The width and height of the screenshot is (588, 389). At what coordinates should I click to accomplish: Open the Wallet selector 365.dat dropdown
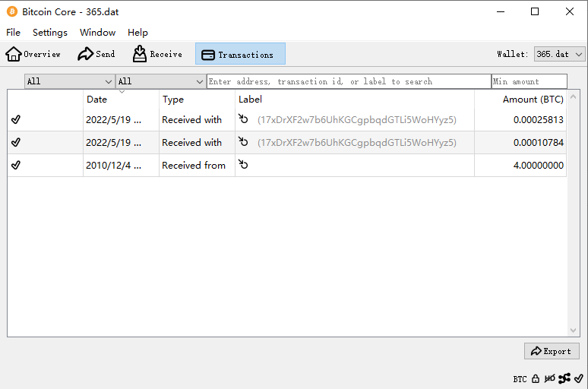click(x=559, y=54)
